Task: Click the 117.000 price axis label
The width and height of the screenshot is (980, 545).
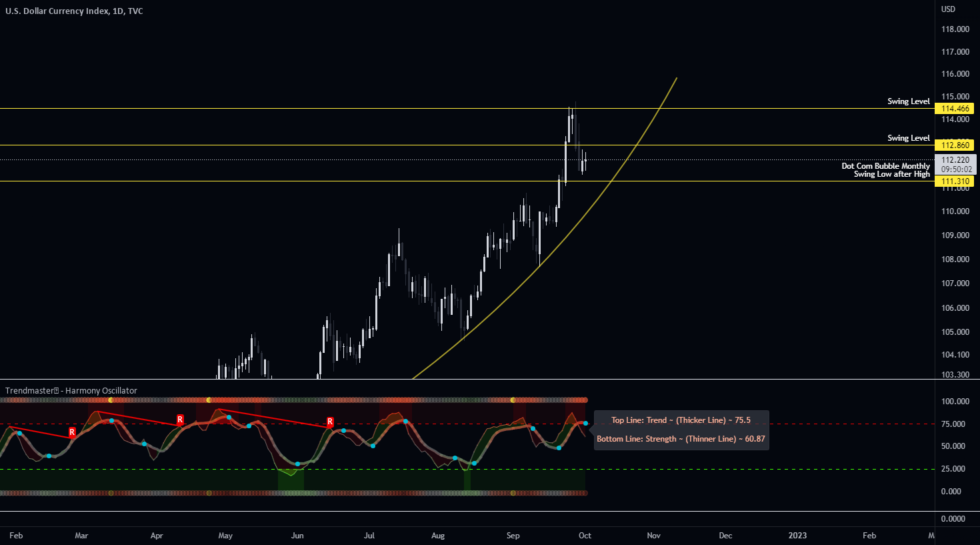Action: [x=955, y=52]
